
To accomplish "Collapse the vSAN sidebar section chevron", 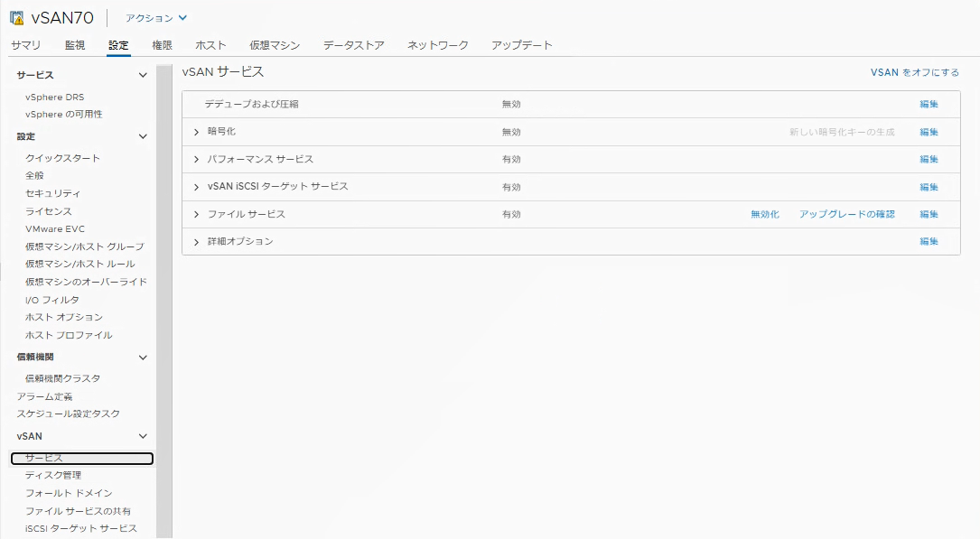I will (x=143, y=436).
